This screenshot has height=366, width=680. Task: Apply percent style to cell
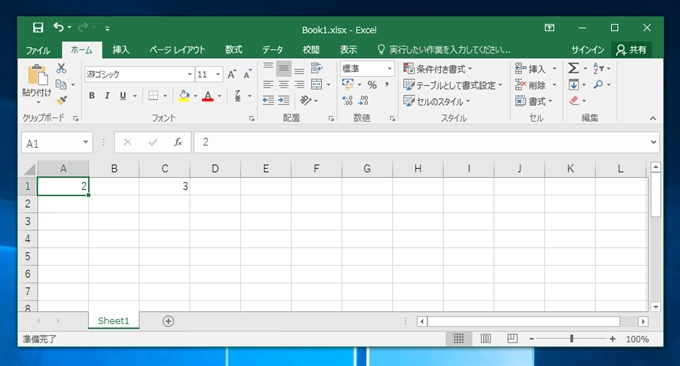[372, 85]
